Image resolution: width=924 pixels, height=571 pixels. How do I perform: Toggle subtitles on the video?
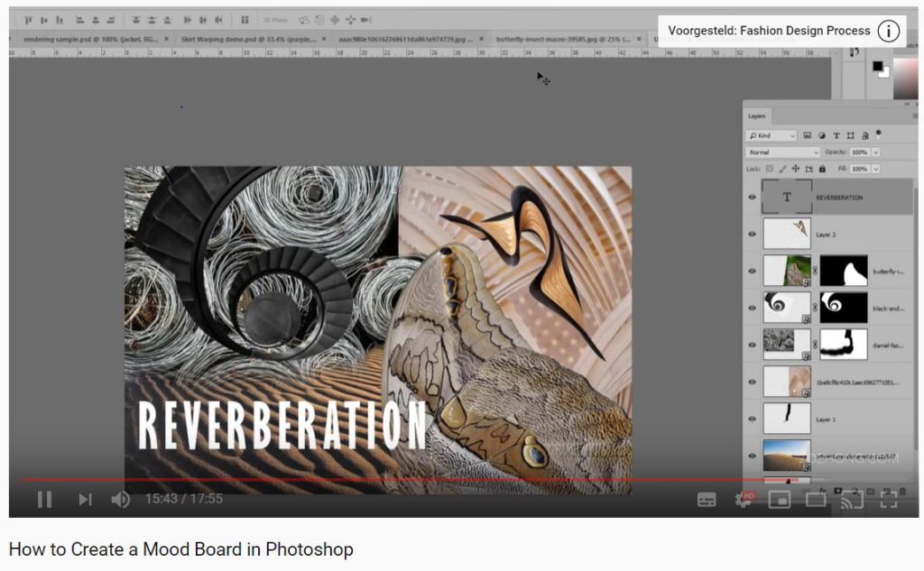click(x=707, y=499)
